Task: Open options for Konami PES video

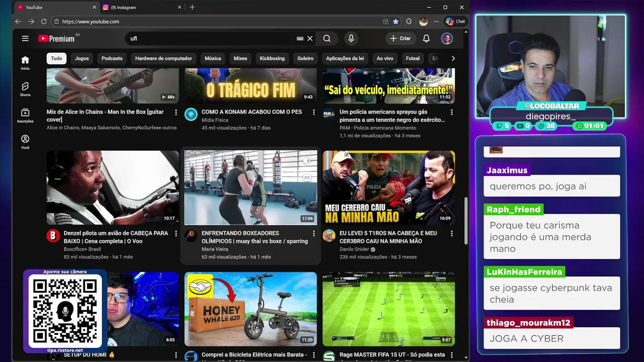Action: pos(313,112)
